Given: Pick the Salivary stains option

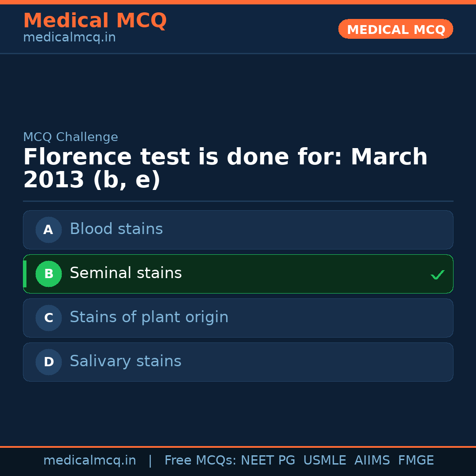Looking at the screenshot, I should 125,361.
